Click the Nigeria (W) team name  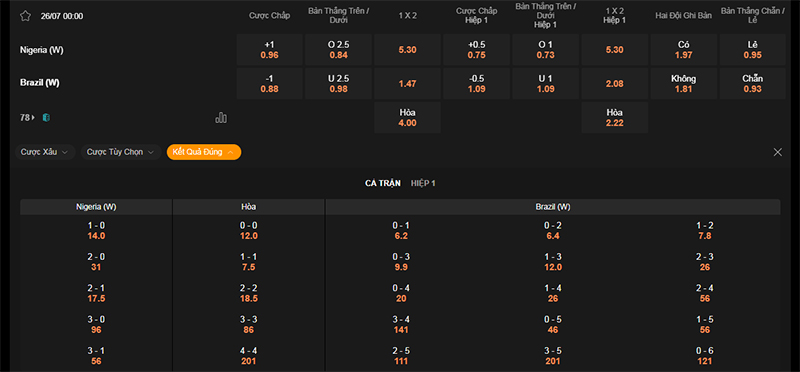tap(42, 50)
